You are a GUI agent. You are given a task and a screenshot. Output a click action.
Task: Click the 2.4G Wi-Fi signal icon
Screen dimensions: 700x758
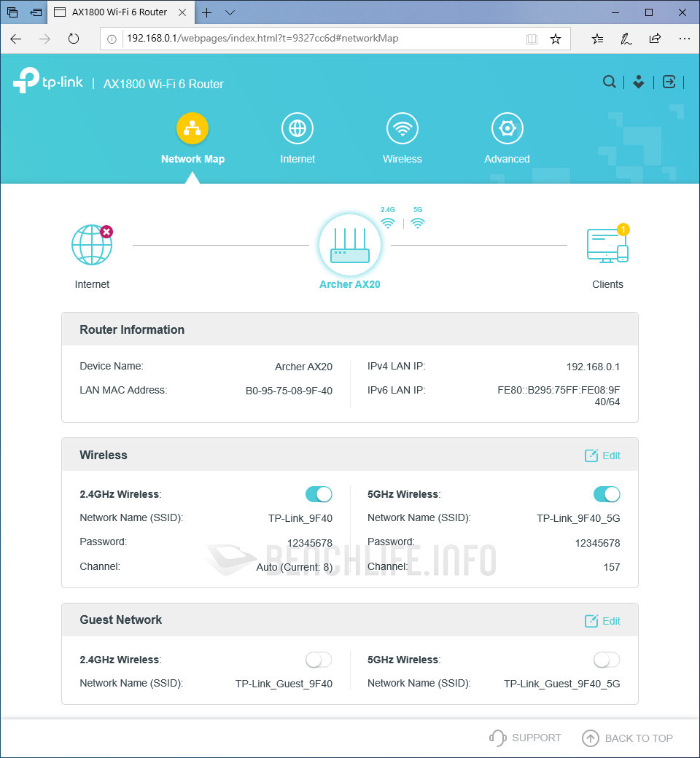pos(387,223)
